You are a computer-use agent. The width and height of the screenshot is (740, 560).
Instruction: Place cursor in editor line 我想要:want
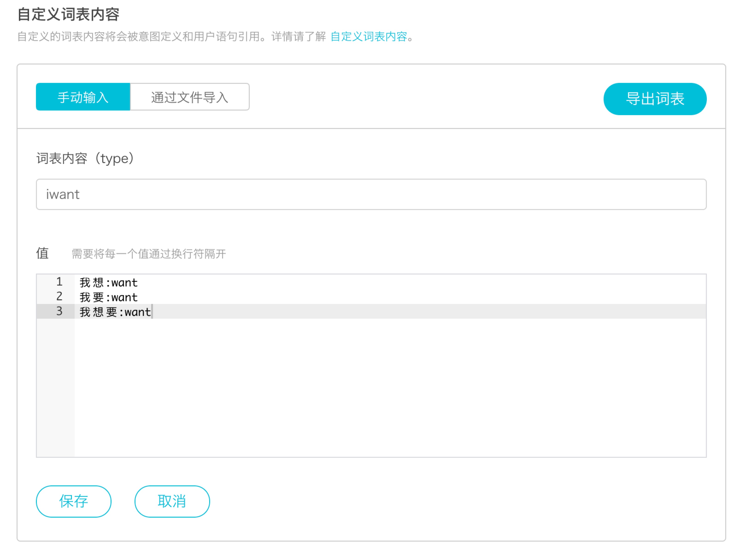(x=115, y=312)
